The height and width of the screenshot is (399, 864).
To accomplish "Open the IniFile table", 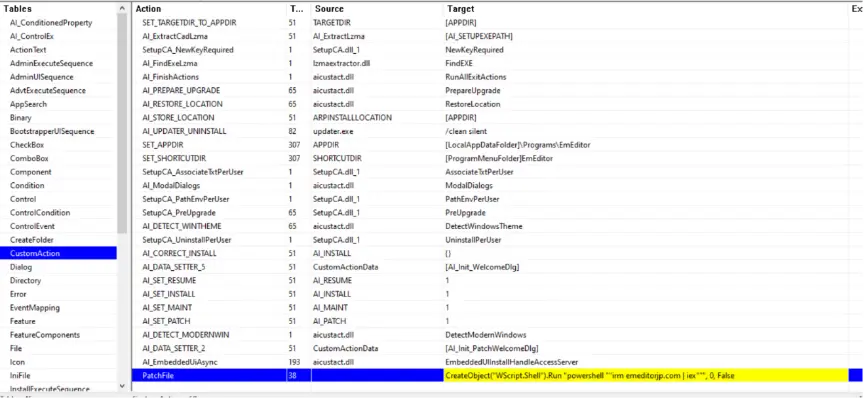I will click(x=20, y=375).
